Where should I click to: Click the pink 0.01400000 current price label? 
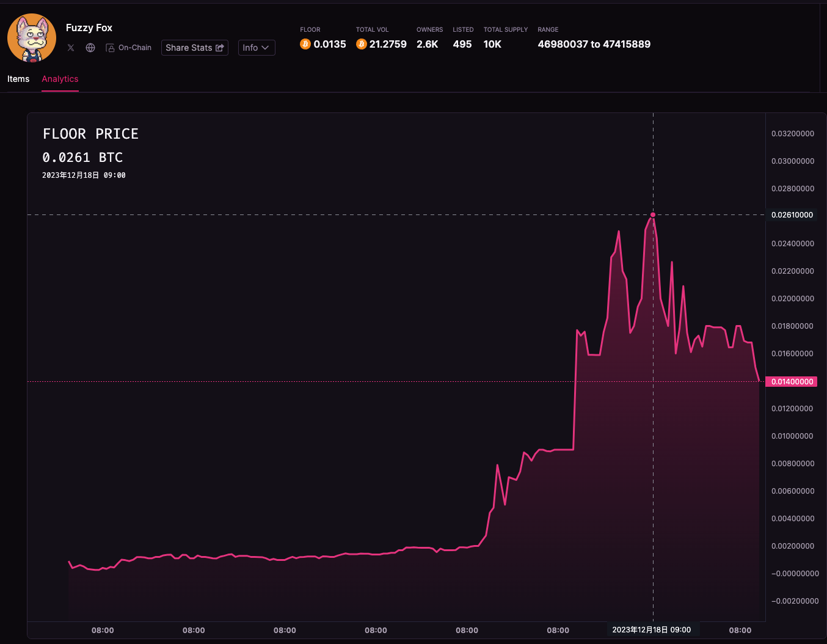tap(792, 381)
